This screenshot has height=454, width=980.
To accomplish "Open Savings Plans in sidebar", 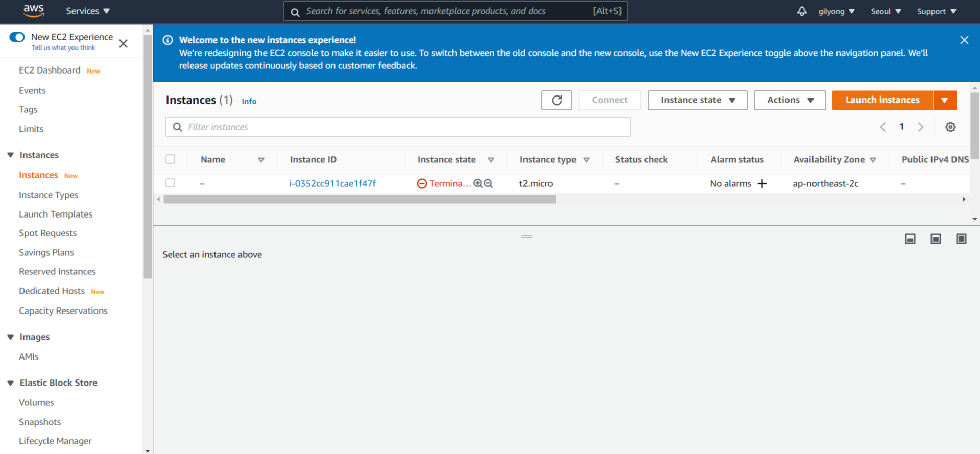I will pyautogui.click(x=46, y=252).
